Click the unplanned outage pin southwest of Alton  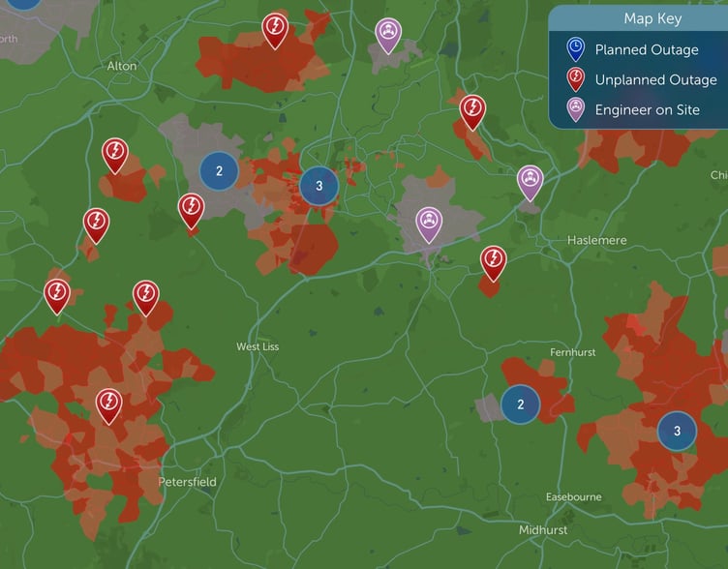click(x=115, y=156)
